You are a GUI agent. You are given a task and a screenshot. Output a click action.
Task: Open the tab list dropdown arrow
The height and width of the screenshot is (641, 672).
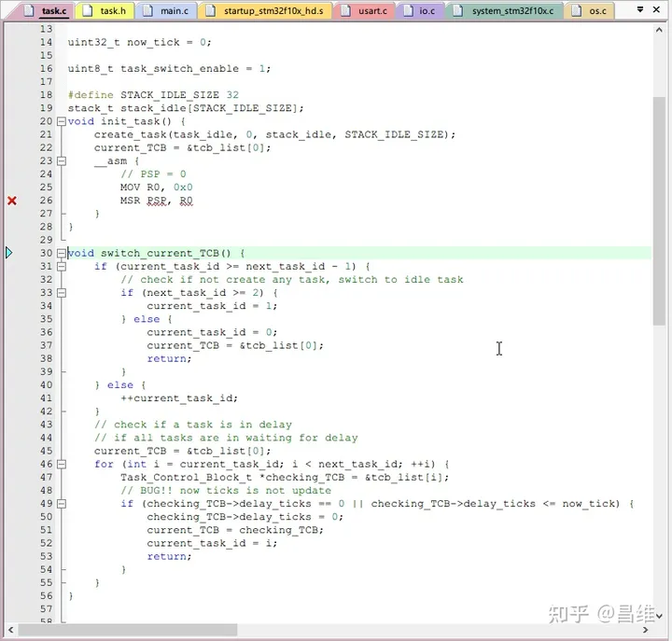click(x=640, y=9)
